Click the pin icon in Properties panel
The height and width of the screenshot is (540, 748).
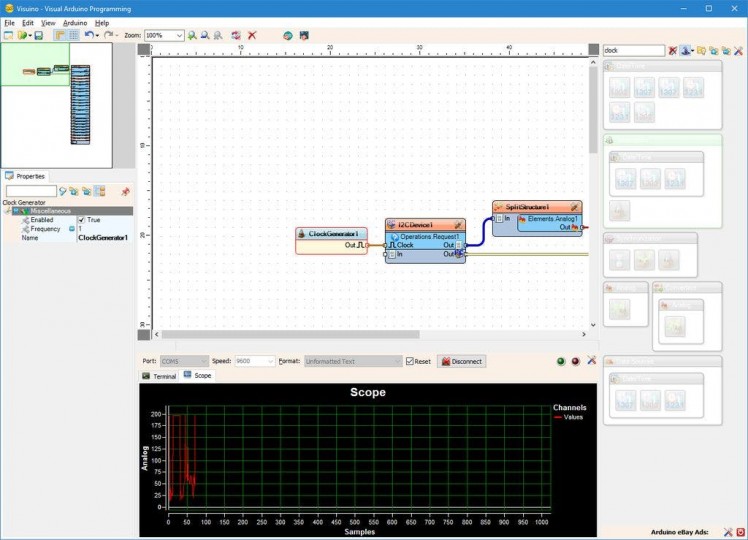125,191
